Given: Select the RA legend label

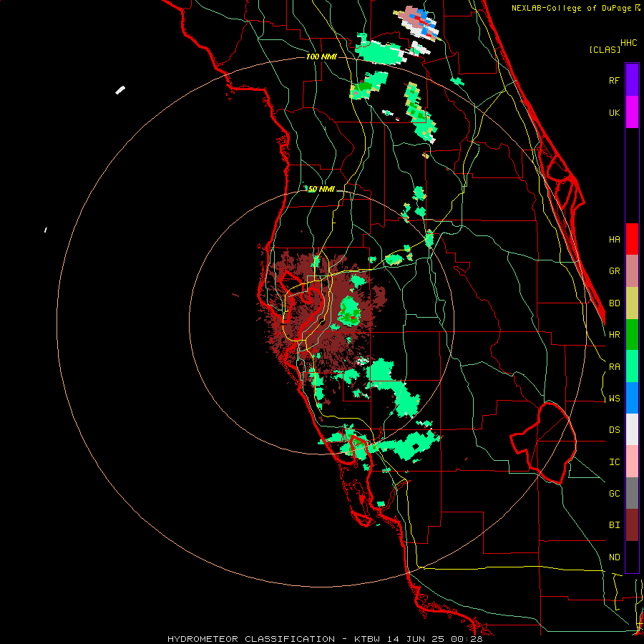Looking at the screenshot, I should point(614,367).
